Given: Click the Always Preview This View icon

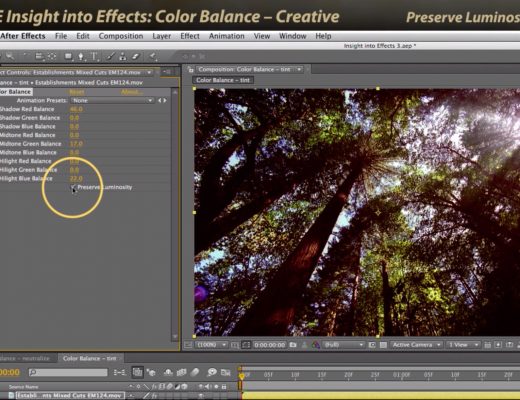Looking at the screenshot, I should [x=188, y=345].
